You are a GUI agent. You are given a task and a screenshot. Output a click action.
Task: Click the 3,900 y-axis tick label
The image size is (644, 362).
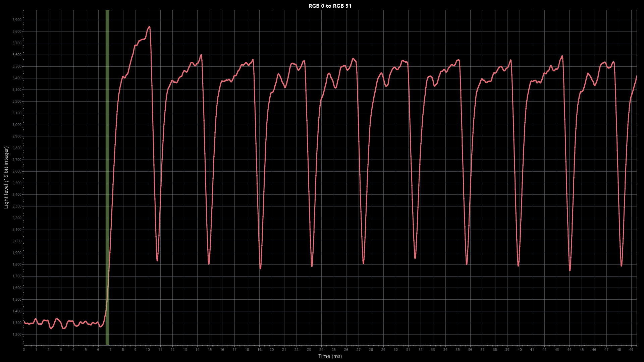click(17, 20)
